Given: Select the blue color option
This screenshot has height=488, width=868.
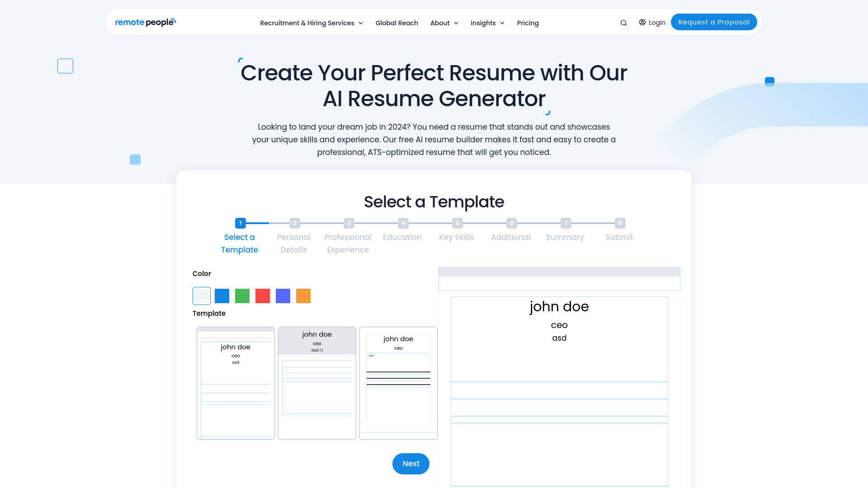Looking at the screenshot, I should (222, 296).
